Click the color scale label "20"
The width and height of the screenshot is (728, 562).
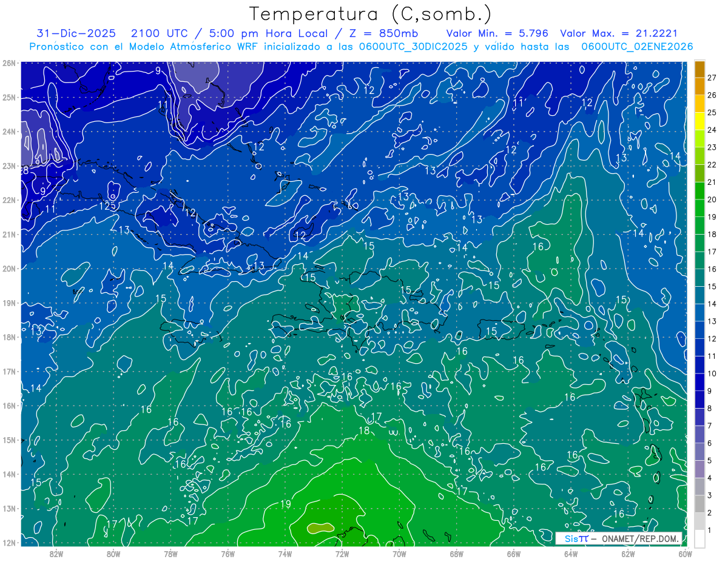click(x=712, y=199)
